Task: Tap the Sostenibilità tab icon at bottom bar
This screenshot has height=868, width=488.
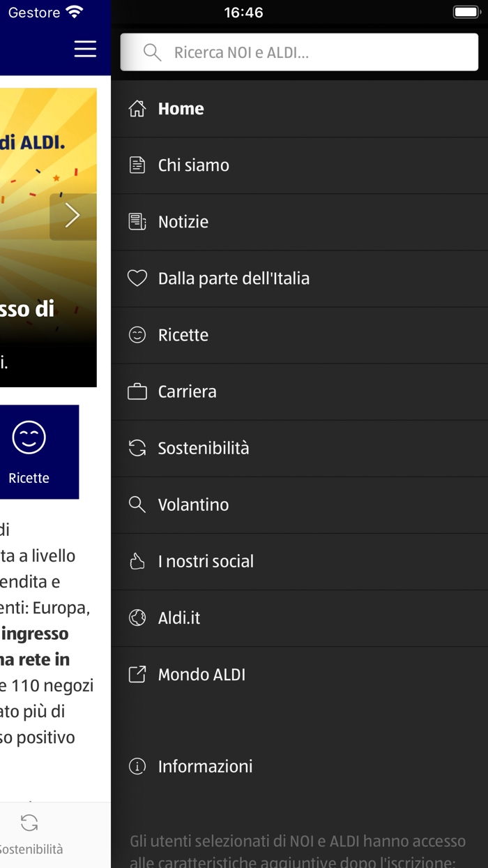Action: click(x=29, y=823)
